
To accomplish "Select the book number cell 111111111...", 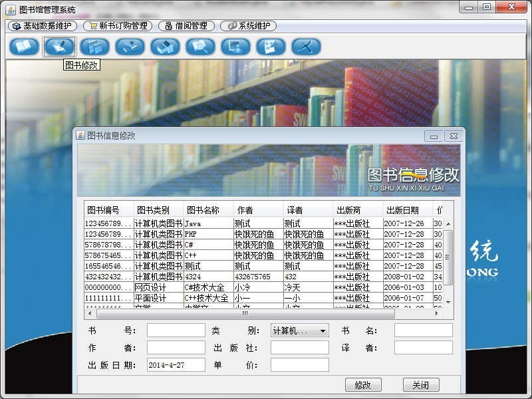I will click(x=108, y=298).
